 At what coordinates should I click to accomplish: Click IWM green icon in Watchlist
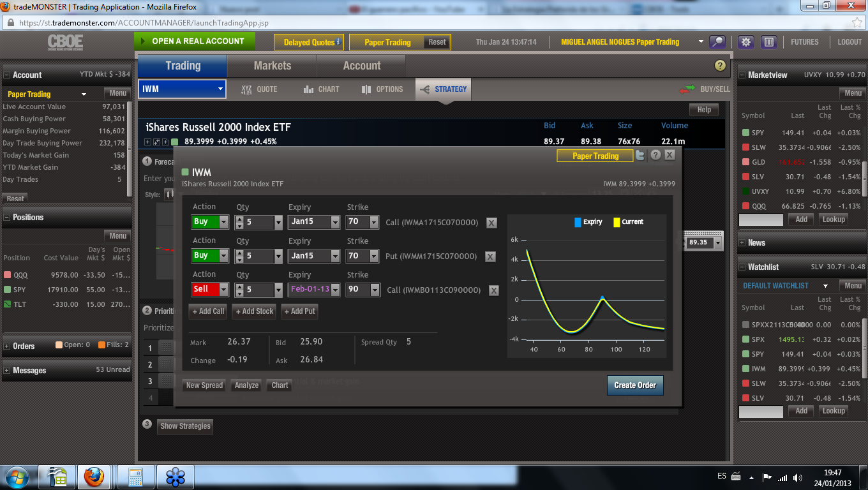[x=745, y=369]
